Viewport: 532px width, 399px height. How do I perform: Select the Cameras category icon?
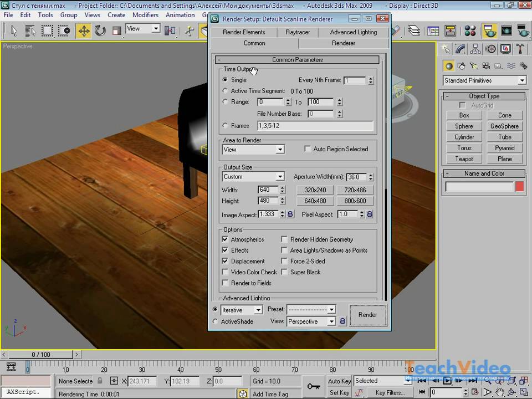pyautogui.click(x=486, y=66)
